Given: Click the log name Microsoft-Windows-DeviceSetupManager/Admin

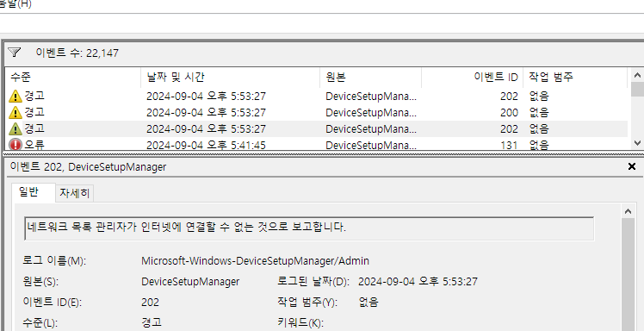Looking at the screenshot, I should pos(255,260).
